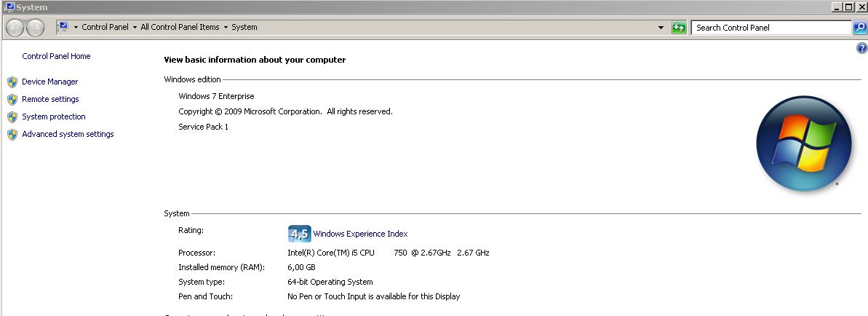868x316 pixels.
Task: Click the Windows edition section header
Action: (x=192, y=79)
